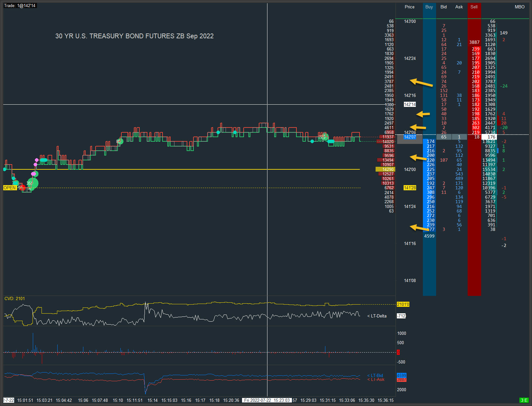Click the "Trade: 1@142'14" readout

[x=20, y=5]
